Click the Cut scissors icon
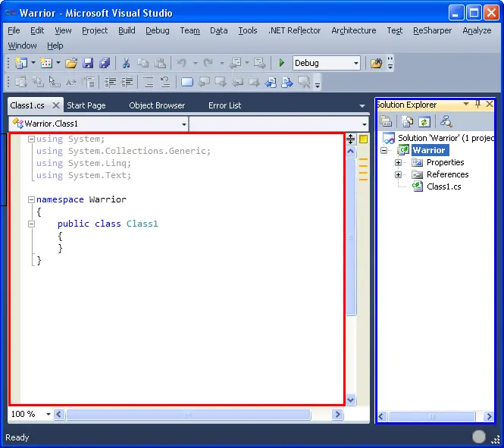This screenshot has width=504, height=448. (x=126, y=63)
